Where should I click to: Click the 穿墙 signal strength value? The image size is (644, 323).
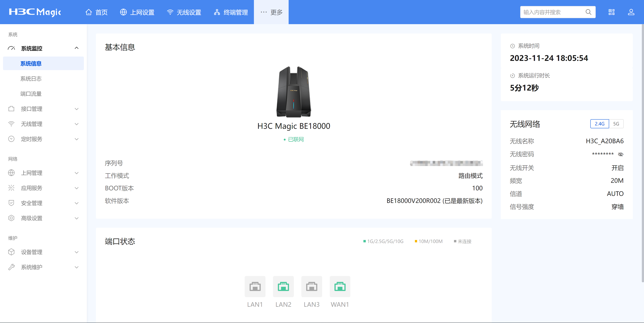click(x=618, y=207)
